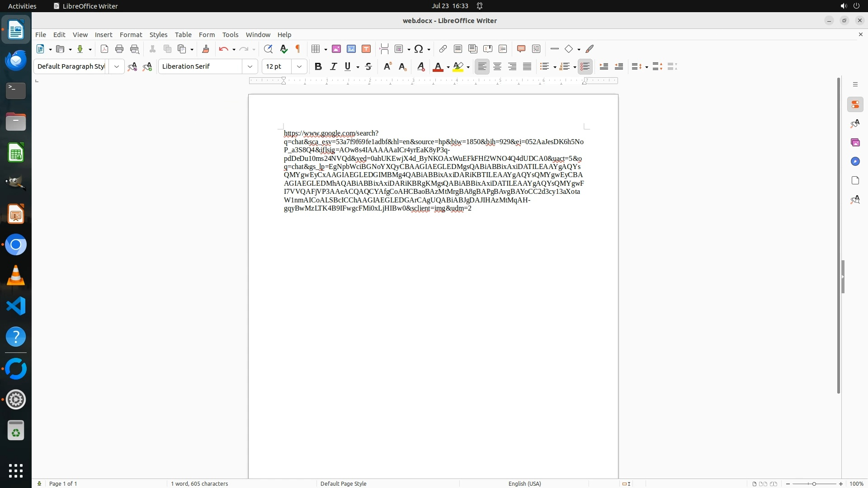Click the word count in status bar
Screen dimensions: 868x488
(199, 483)
